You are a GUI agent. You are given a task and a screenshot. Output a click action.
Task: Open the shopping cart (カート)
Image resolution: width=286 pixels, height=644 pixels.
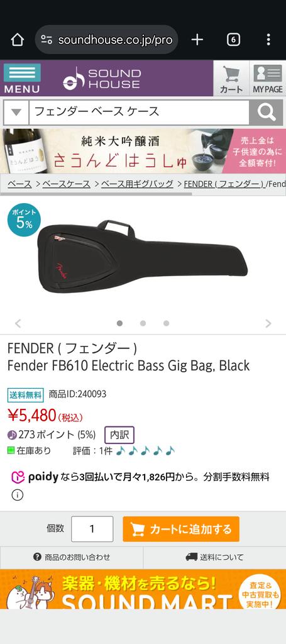pyautogui.click(x=231, y=79)
